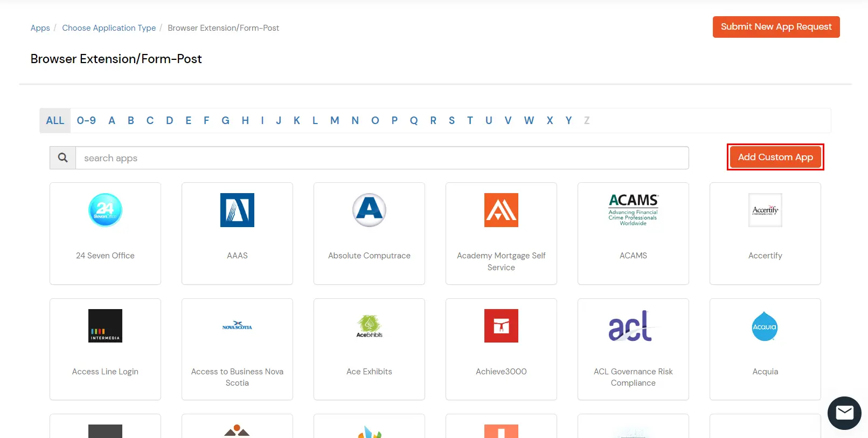
Task: Click the 'Ace Exhibits' name text
Action: 369,372
